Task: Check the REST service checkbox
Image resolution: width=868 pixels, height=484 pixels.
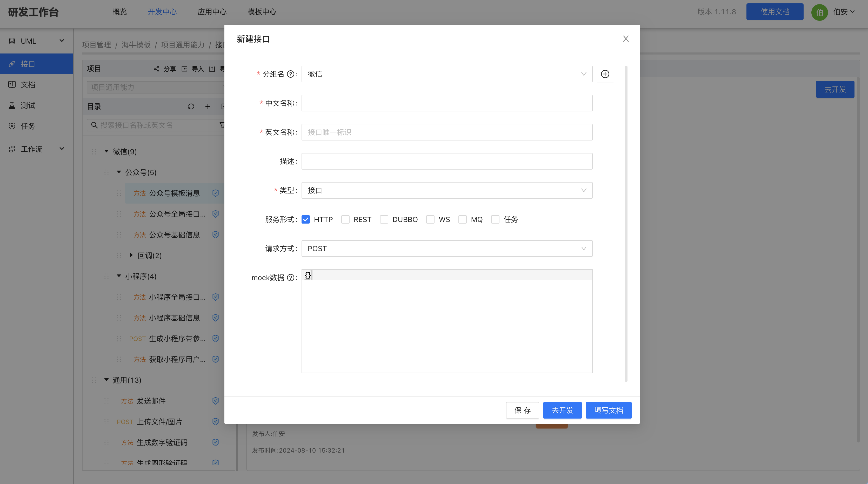Action: 345,220
